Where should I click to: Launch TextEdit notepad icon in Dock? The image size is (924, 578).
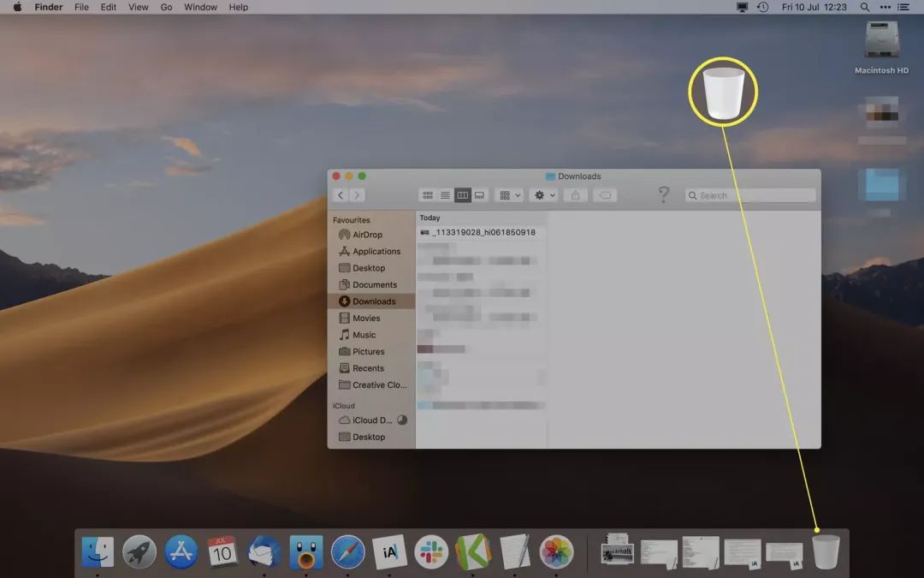[514, 552]
